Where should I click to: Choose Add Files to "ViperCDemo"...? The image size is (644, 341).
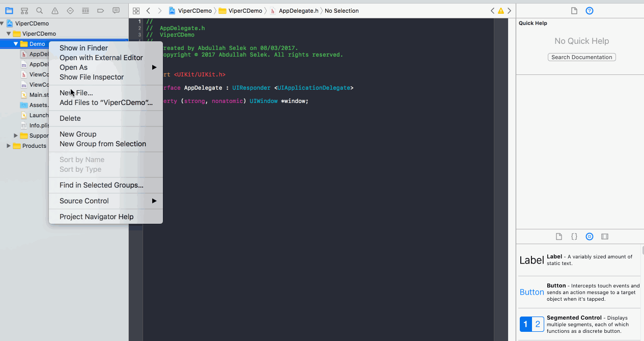(x=105, y=102)
